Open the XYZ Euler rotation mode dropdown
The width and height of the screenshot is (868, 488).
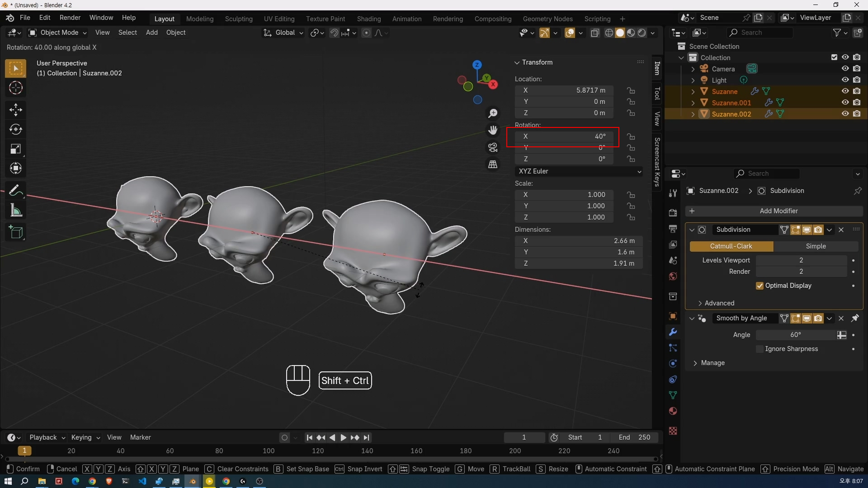click(x=579, y=171)
